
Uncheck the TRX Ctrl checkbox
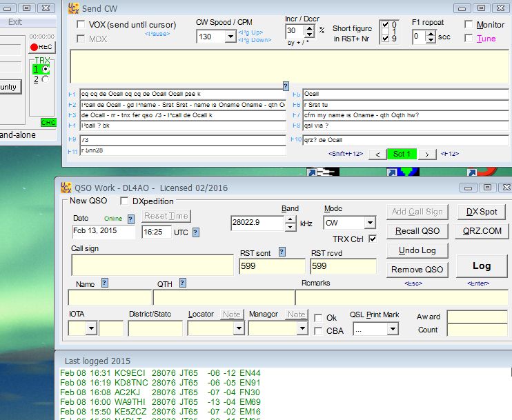tap(373, 239)
